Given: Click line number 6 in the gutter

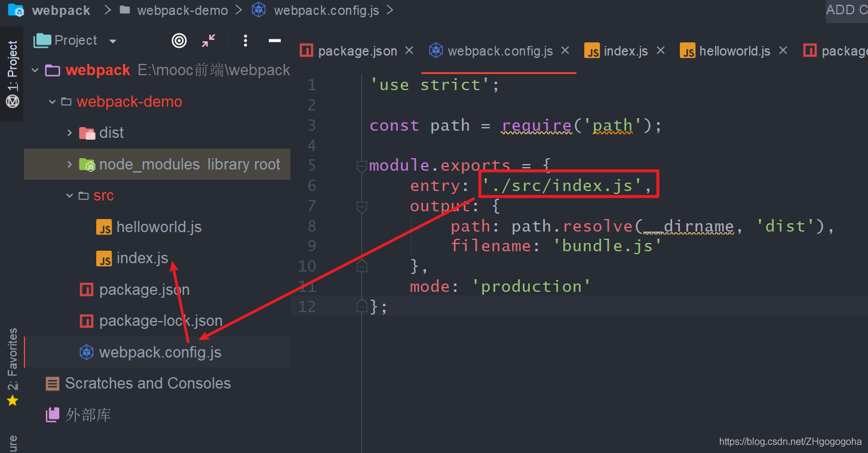Looking at the screenshot, I should [x=312, y=186].
